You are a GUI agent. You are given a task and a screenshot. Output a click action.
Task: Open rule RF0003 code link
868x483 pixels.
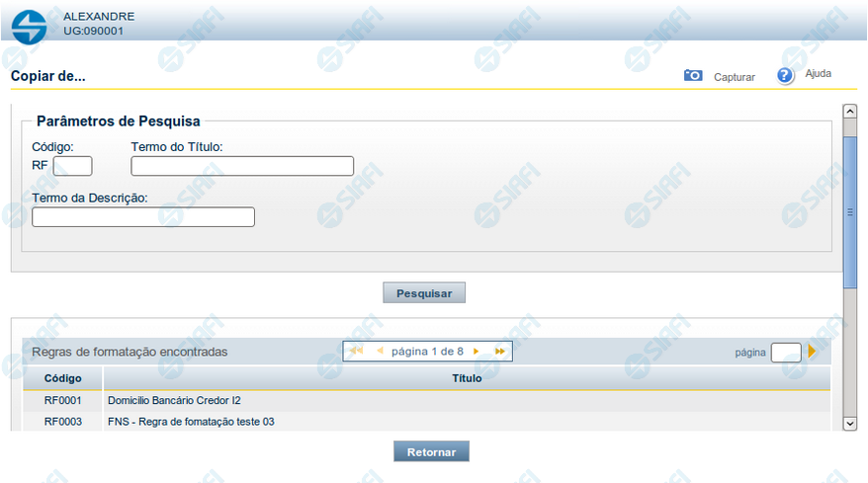coord(62,422)
